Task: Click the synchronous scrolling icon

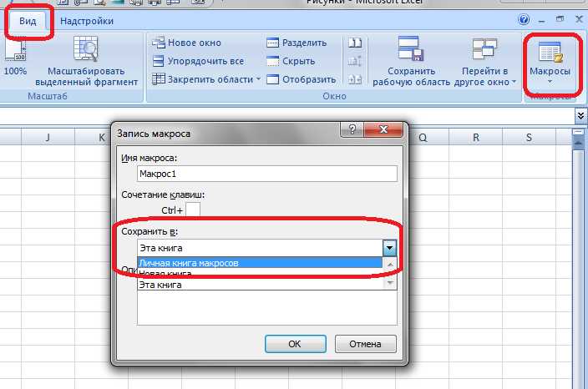Action: pos(355,61)
